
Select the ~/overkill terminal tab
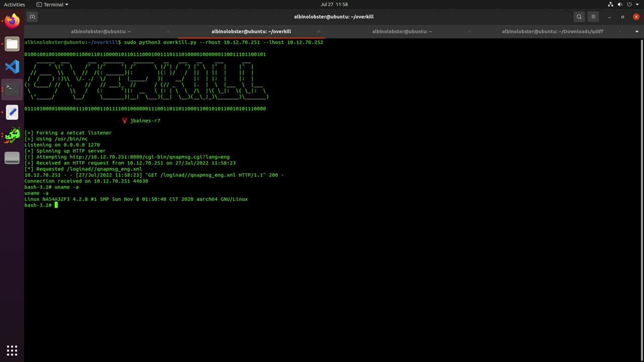pyautogui.click(x=251, y=31)
